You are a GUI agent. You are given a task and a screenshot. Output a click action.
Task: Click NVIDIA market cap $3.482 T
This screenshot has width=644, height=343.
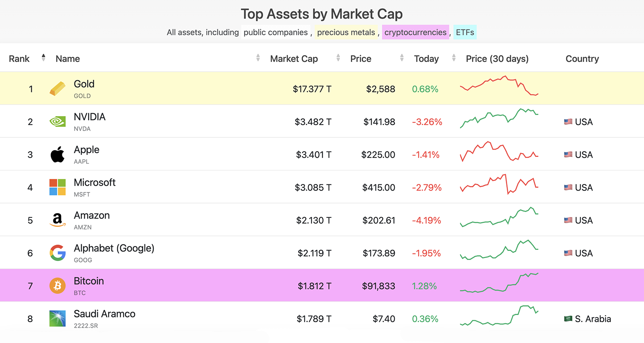313,122
